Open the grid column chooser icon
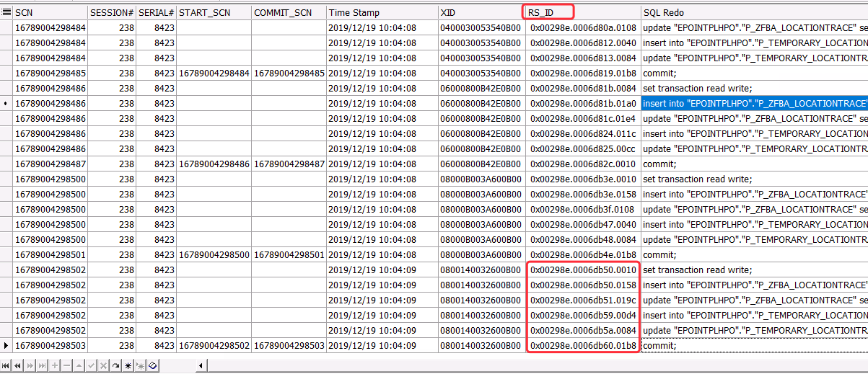 coord(6,12)
